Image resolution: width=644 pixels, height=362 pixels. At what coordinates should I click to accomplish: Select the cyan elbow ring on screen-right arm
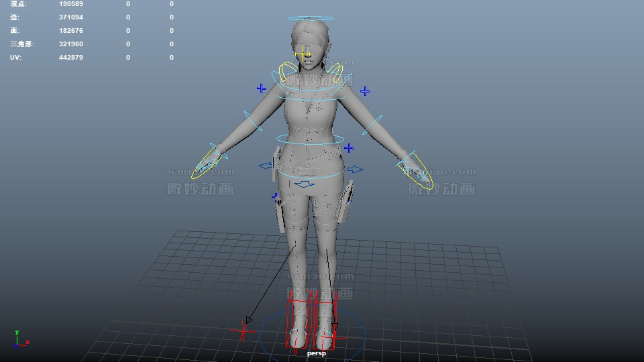click(374, 124)
